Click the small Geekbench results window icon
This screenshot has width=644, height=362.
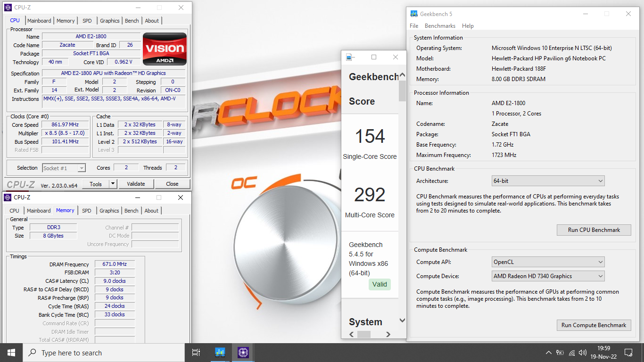(x=349, y=58)
